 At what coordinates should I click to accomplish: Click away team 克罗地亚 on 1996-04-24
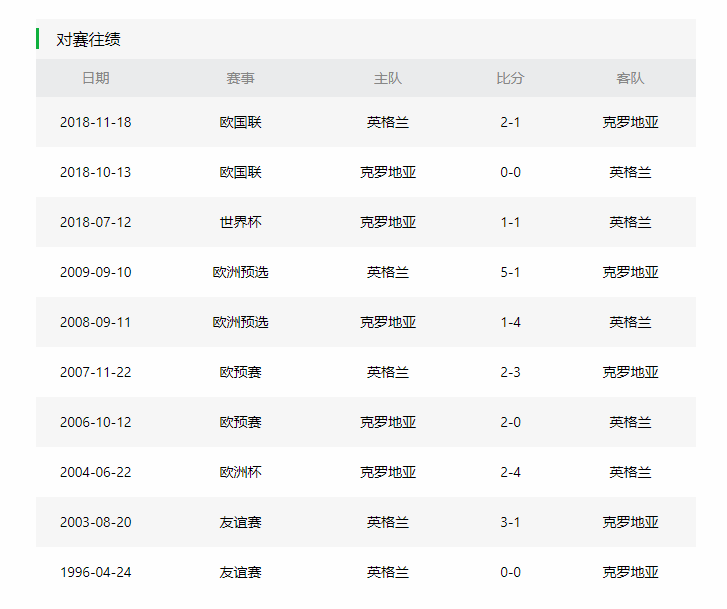tap(630, 572)
